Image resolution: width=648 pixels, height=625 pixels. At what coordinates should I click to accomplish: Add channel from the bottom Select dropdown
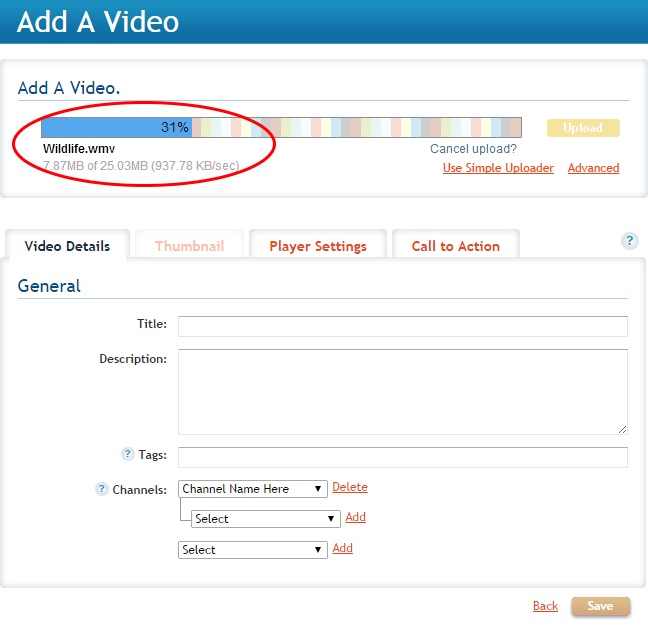tap(343, 548)
